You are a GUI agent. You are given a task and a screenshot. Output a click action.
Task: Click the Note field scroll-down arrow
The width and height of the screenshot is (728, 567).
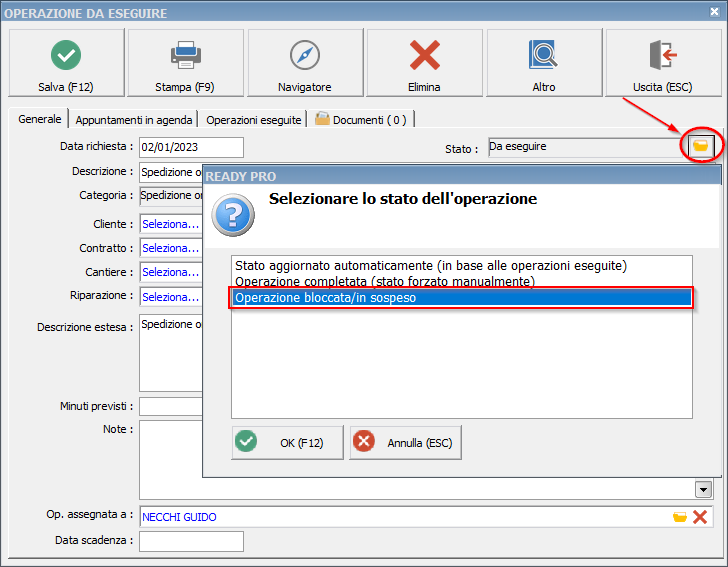click(x=703, y=489)
